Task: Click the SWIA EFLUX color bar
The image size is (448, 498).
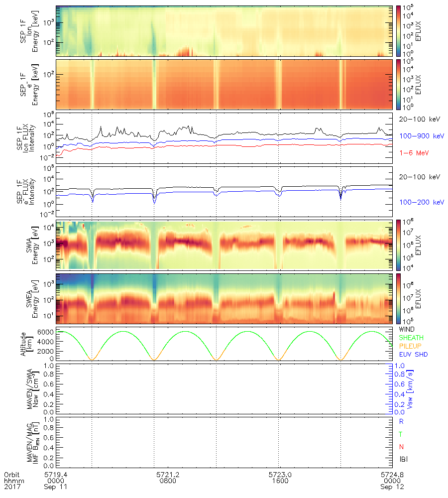Action: [399, 244]
